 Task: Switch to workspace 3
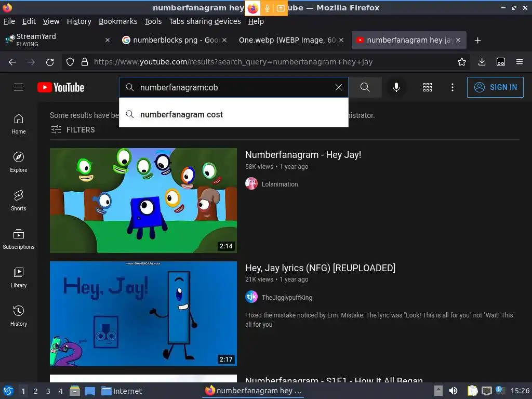click(48, 391)
